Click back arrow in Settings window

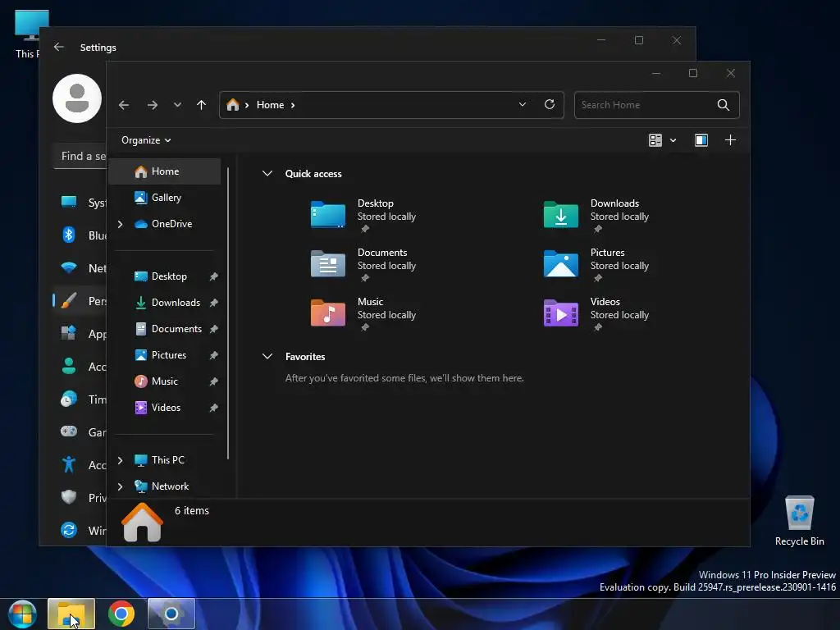coord(59,47)
